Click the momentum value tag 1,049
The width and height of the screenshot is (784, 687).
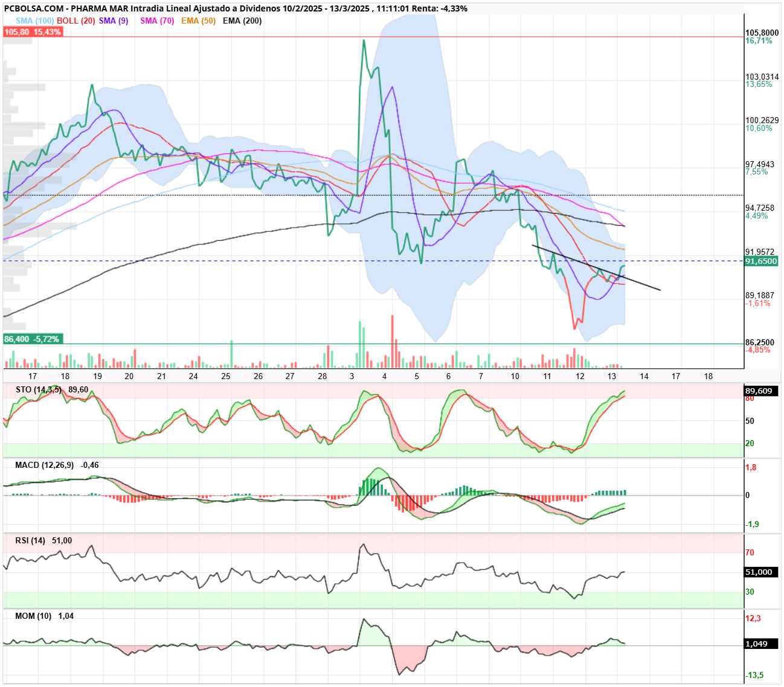click(x=761, y=644)
